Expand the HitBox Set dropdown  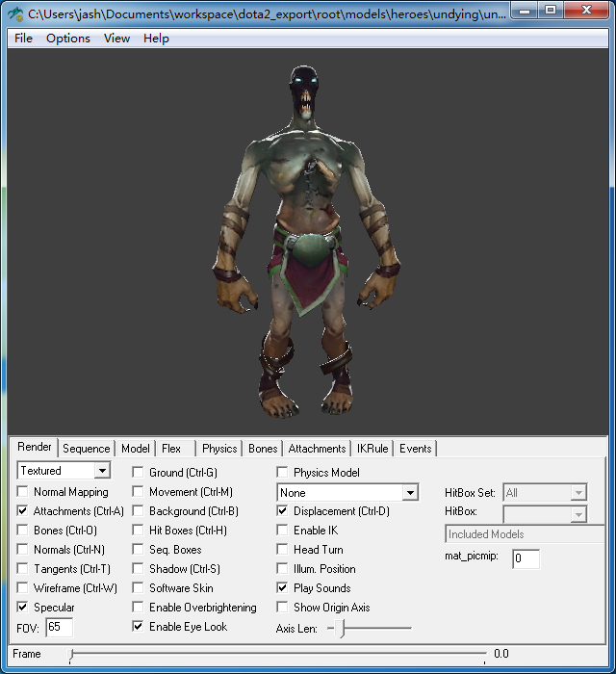577,493
